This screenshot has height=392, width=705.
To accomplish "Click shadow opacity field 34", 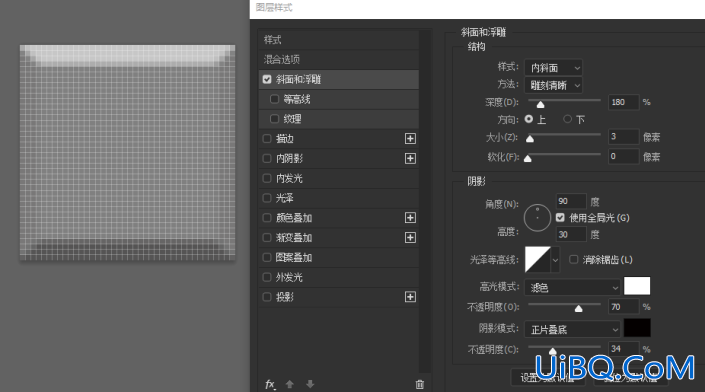I will [x=623, y=349].
